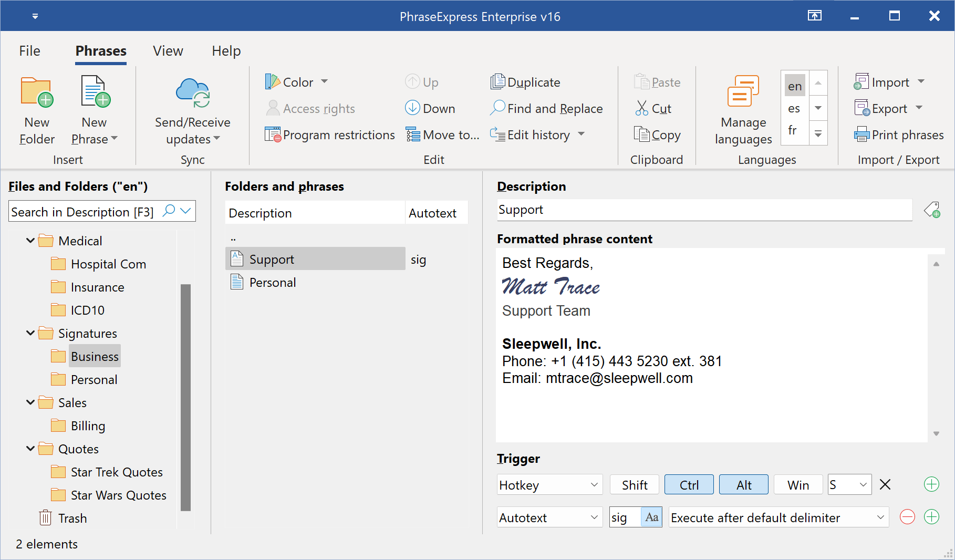955x560 pixels.
Task: Open the hotkey letter S dropdown
Action: 850,484
